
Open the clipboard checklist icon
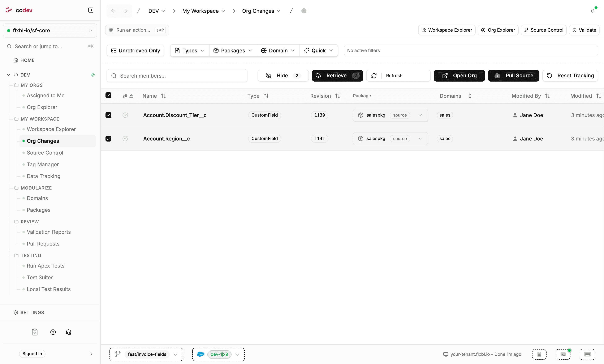35,332
